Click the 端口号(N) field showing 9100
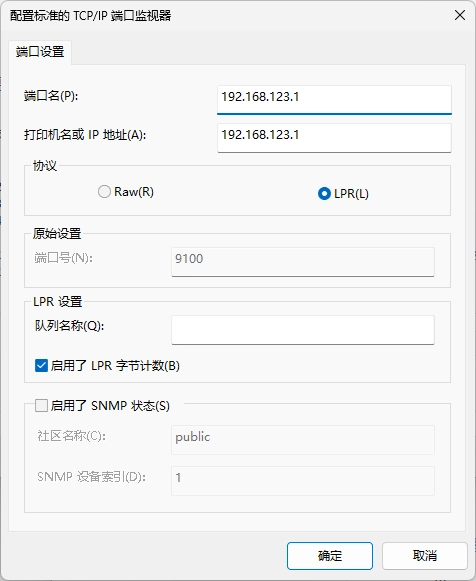 tap(303, 262)
